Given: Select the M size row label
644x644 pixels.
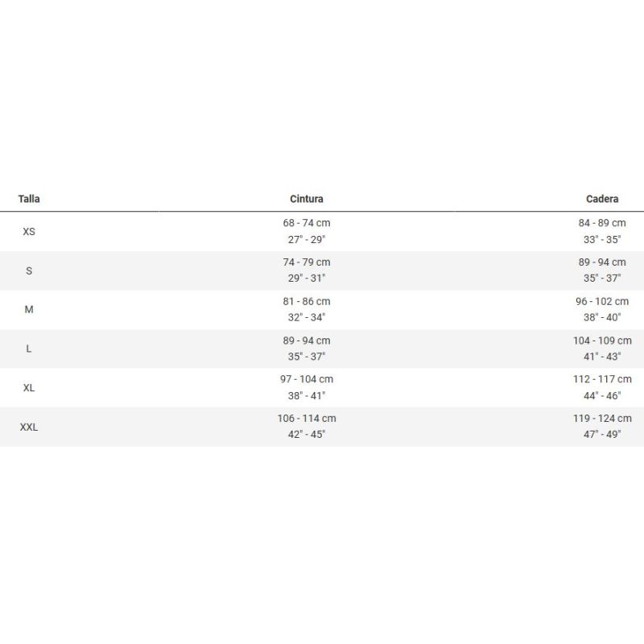Looking at the screenshot, I should pyautogui.click(x=29, y=310).
